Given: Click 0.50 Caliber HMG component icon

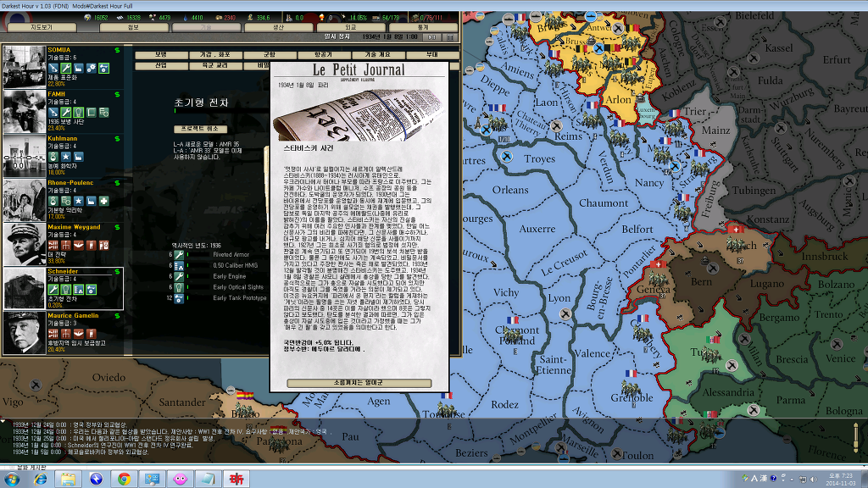Looking at the screenshot, I should point(179,265).
